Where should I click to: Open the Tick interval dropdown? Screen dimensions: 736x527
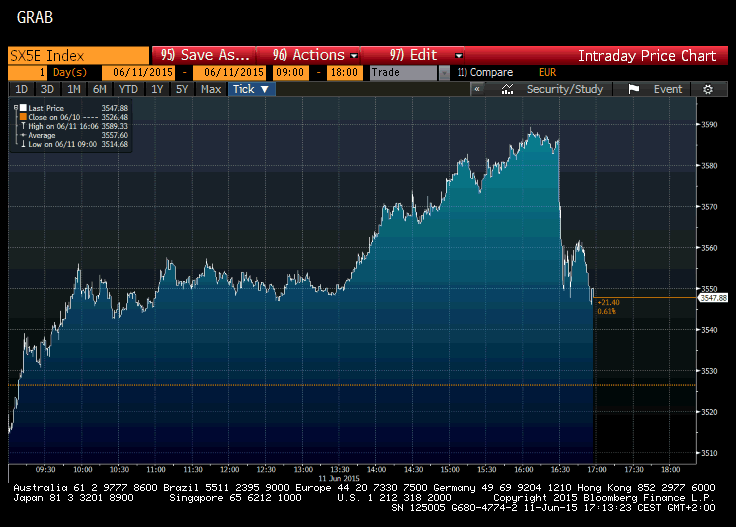point(251,89)
